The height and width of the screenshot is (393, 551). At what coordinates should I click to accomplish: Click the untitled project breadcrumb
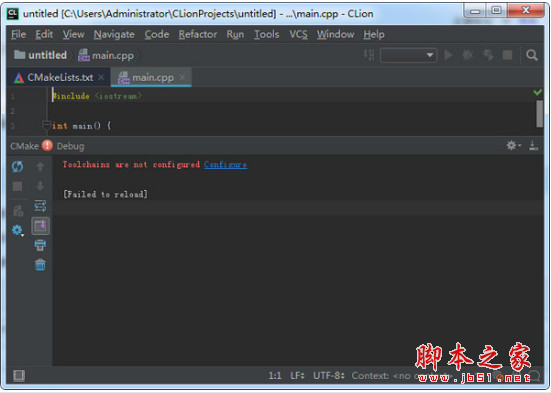click(x=40, y=55)
